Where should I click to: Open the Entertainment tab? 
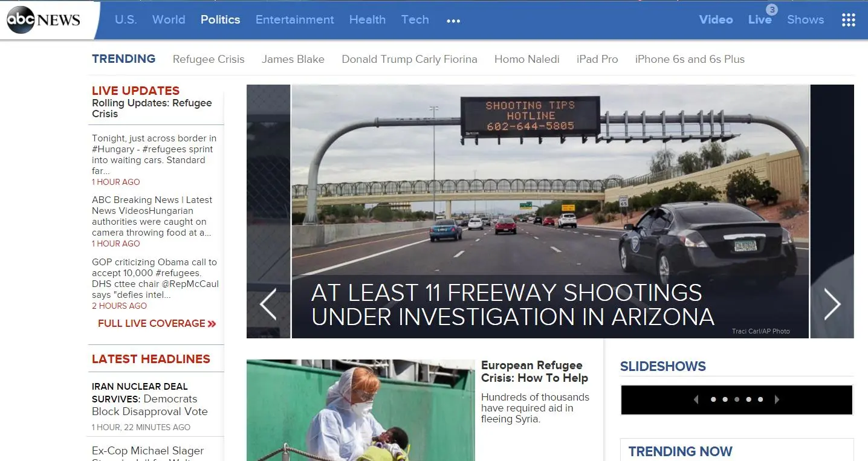[x=294, y=19]
